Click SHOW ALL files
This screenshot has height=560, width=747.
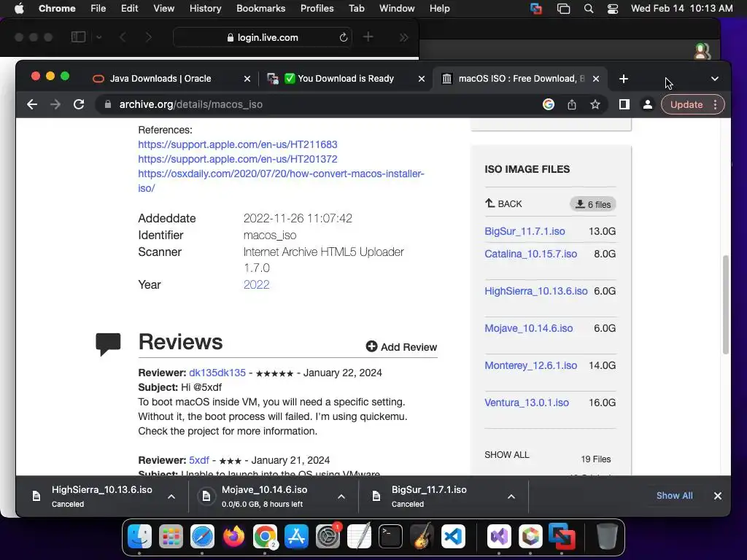pos(506,455)
